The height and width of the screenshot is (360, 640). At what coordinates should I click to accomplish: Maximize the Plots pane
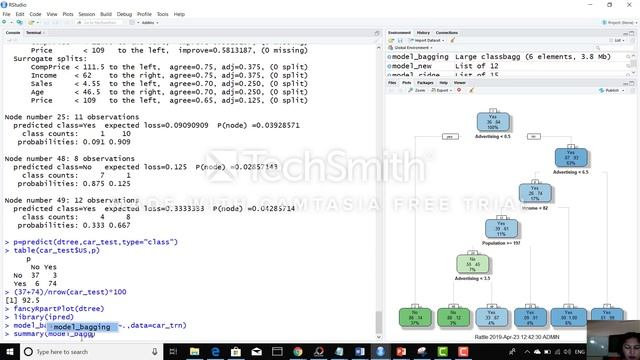click(632, 83)
